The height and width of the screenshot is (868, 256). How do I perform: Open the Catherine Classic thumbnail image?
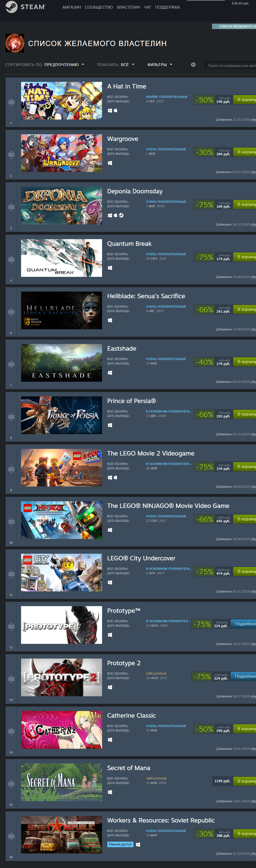(x=61, y=730)
